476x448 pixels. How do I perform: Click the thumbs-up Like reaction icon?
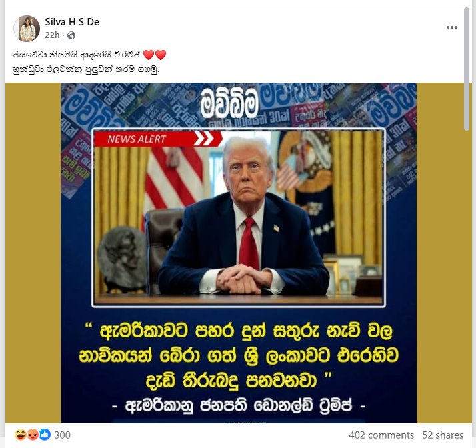pos(45,435)
